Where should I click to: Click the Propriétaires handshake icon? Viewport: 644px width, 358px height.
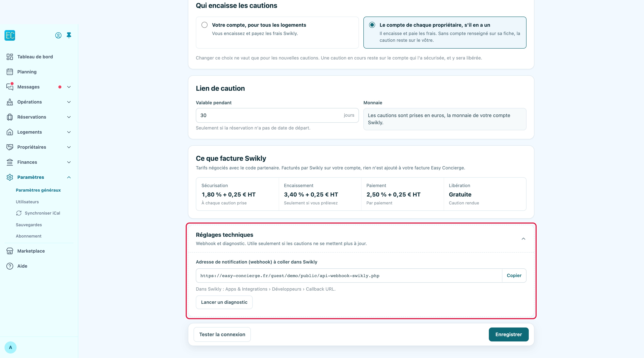click(10, 147)
